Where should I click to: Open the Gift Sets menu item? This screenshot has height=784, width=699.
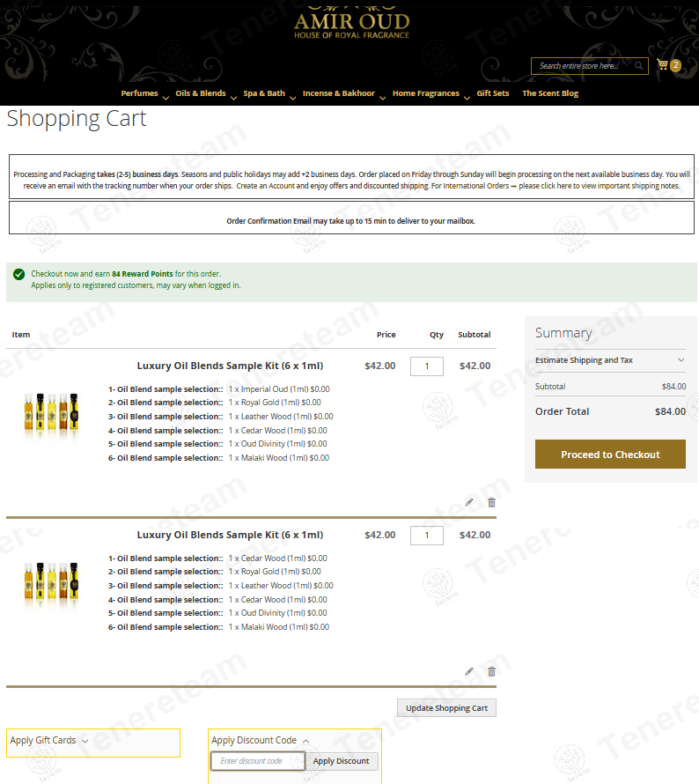(493, 93)
